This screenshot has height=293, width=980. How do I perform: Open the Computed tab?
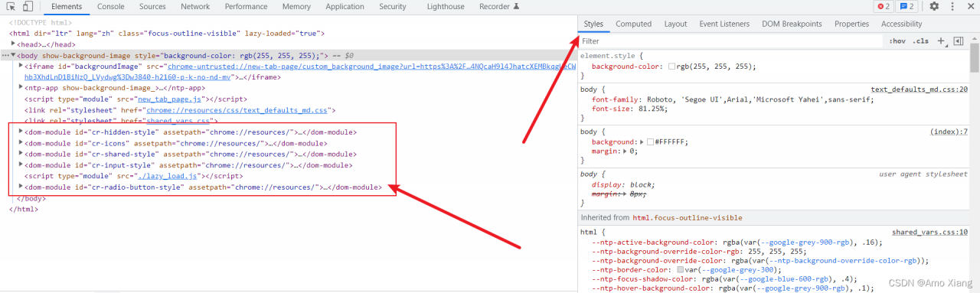tap(634, 24)
